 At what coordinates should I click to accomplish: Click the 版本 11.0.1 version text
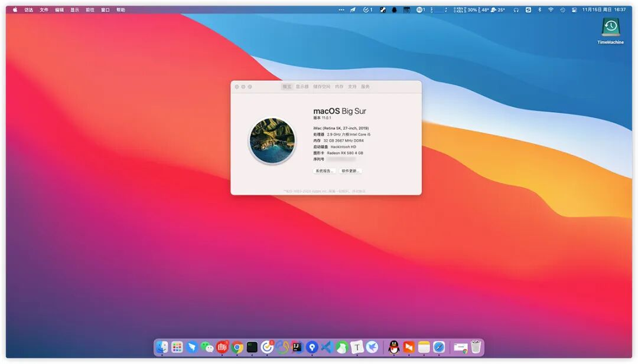(322, 118)
